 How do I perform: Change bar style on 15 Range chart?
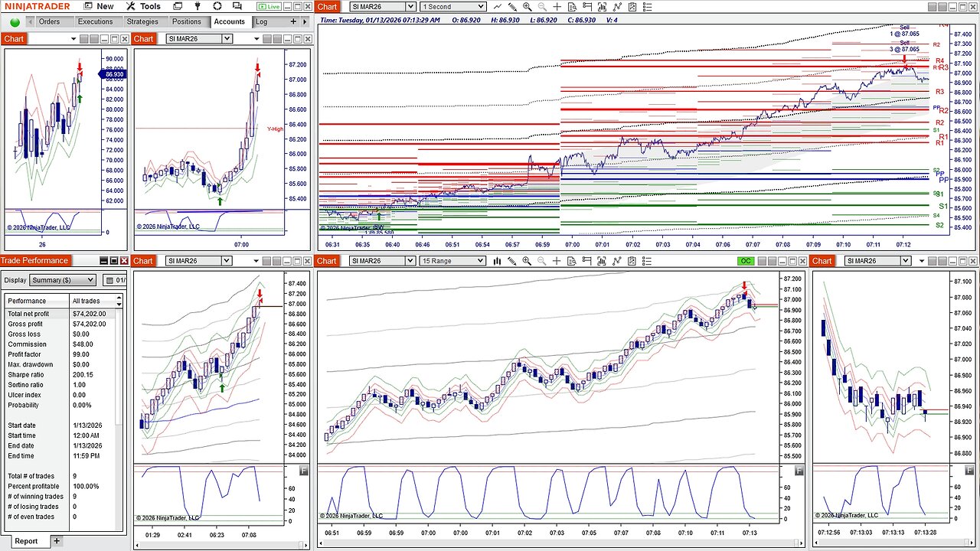(497, 261)
